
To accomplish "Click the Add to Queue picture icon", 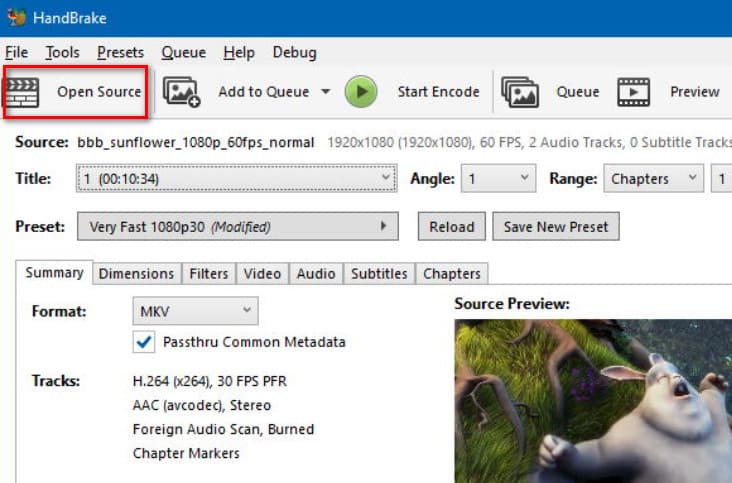I will click(182, 92).
